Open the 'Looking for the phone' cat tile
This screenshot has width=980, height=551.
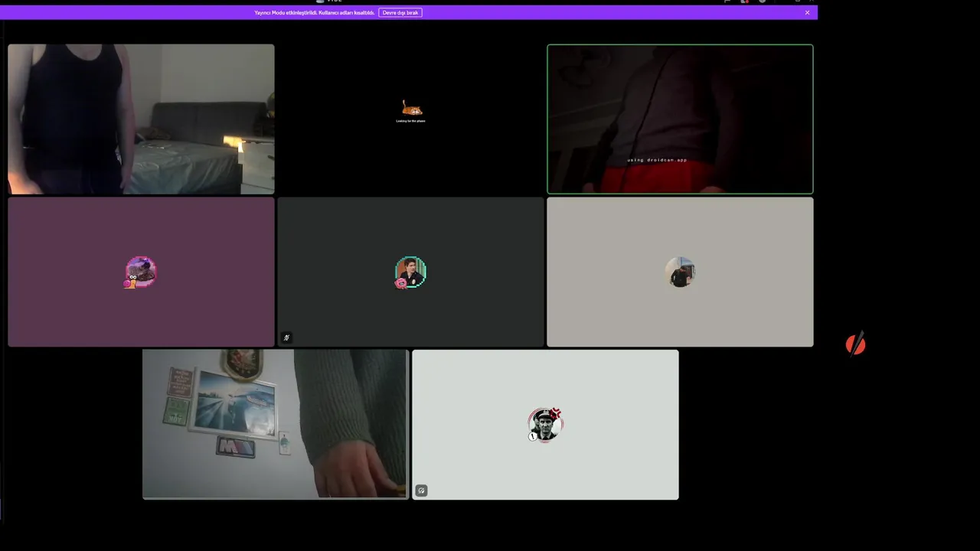(x=410, y=119)
